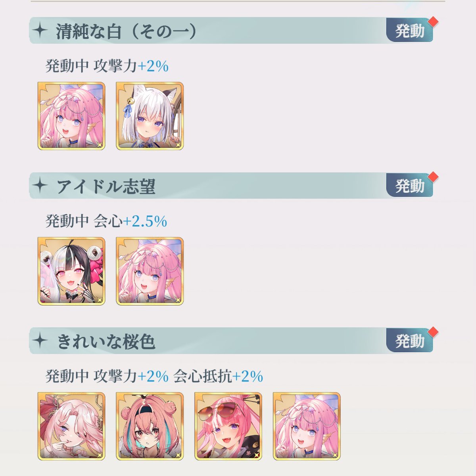Select pink-haired character portrait under 清純な白
476x476 pixels.
click(x=71, y=116)
